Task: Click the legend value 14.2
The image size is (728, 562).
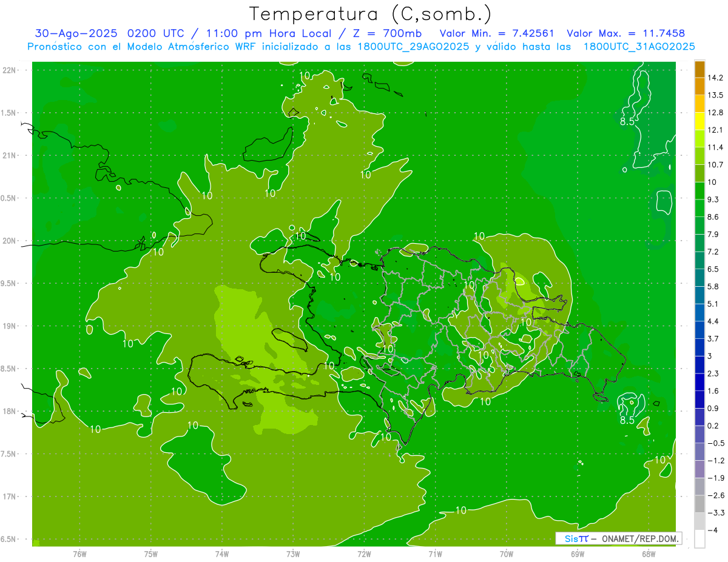Action: click(x=715, y=78)
